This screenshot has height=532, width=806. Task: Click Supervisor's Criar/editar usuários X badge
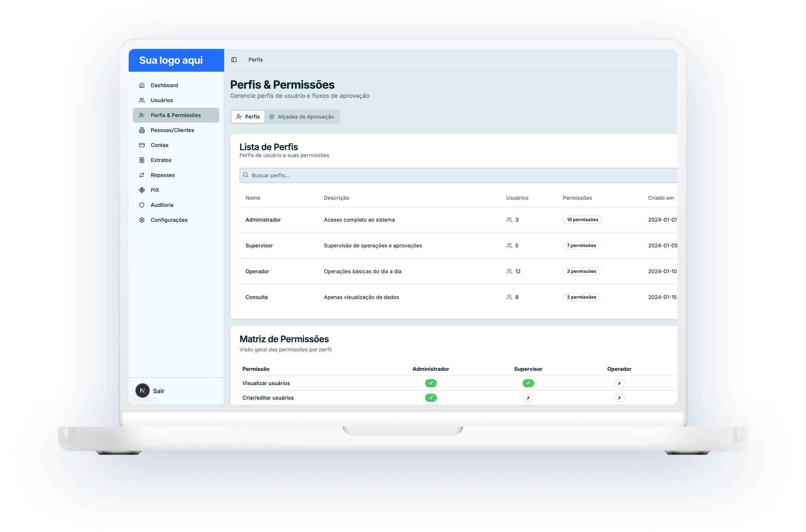[528, 398]
